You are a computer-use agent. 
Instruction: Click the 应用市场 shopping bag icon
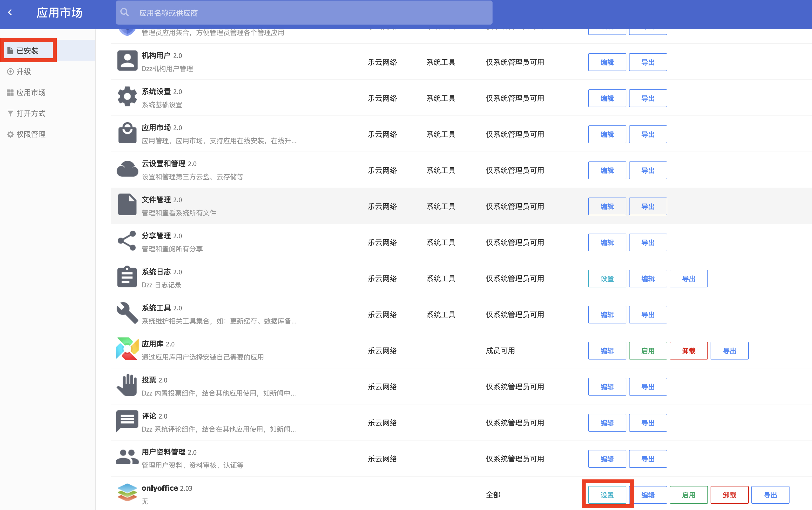pos(127,133)
